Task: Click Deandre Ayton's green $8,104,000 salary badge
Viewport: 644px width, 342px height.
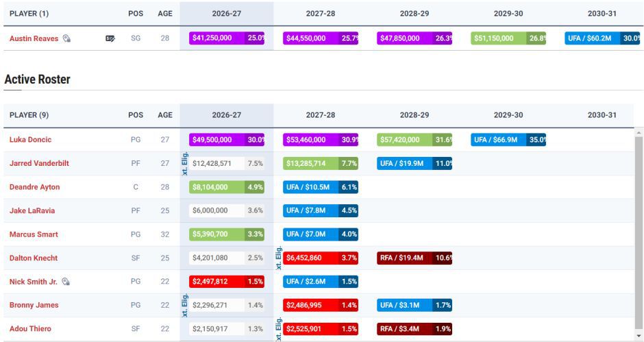Action: point(227,187)
